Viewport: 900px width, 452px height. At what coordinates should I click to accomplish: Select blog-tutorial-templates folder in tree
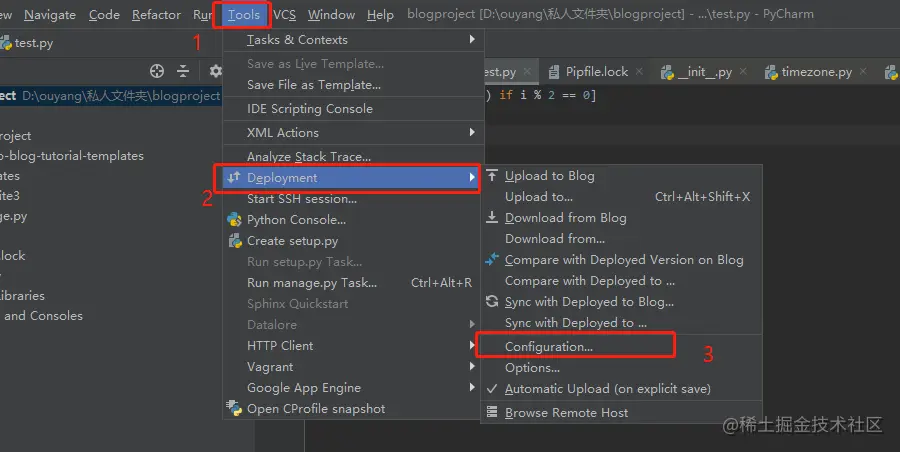[71, 156]
